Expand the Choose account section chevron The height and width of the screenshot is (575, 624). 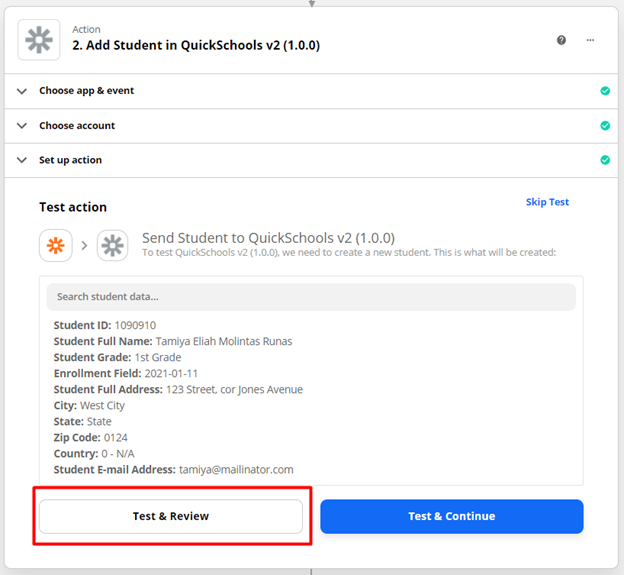coord(22,126)
